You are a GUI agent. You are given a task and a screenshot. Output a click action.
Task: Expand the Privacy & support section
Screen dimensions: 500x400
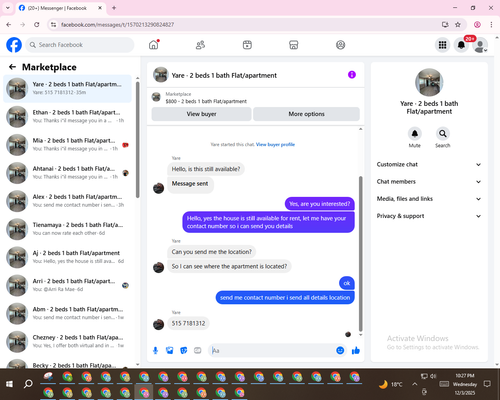(429, 216)
